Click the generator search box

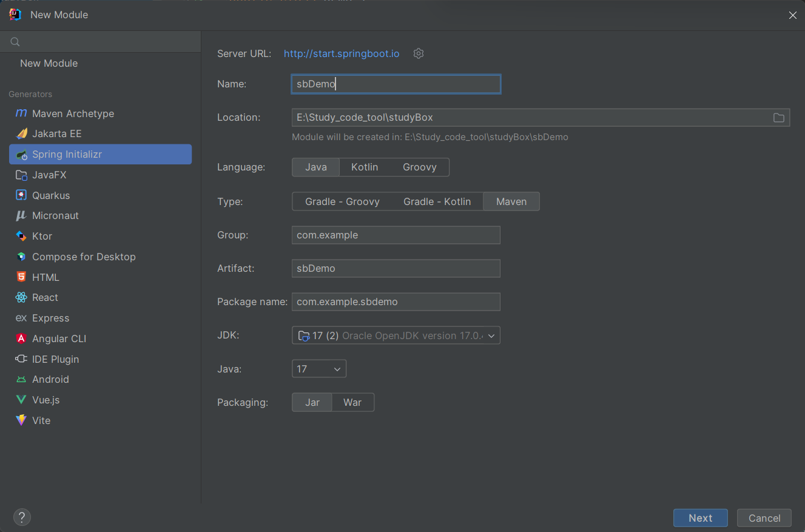point(100,42)
